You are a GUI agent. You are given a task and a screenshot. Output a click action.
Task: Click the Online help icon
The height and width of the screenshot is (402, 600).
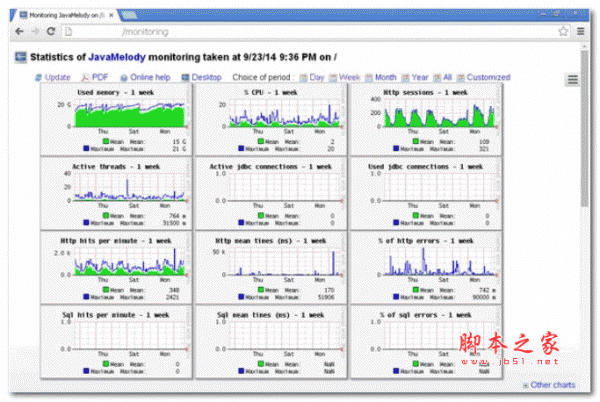coord(124,78)
